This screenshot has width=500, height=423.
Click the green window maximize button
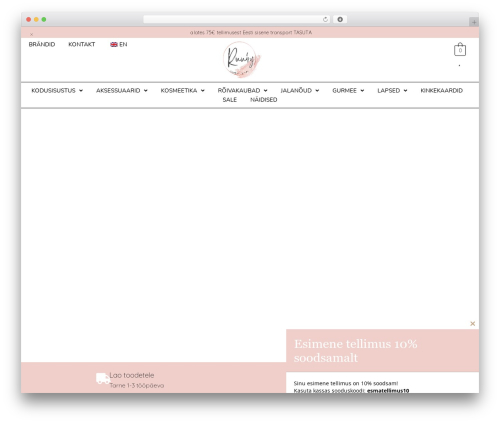44,19
